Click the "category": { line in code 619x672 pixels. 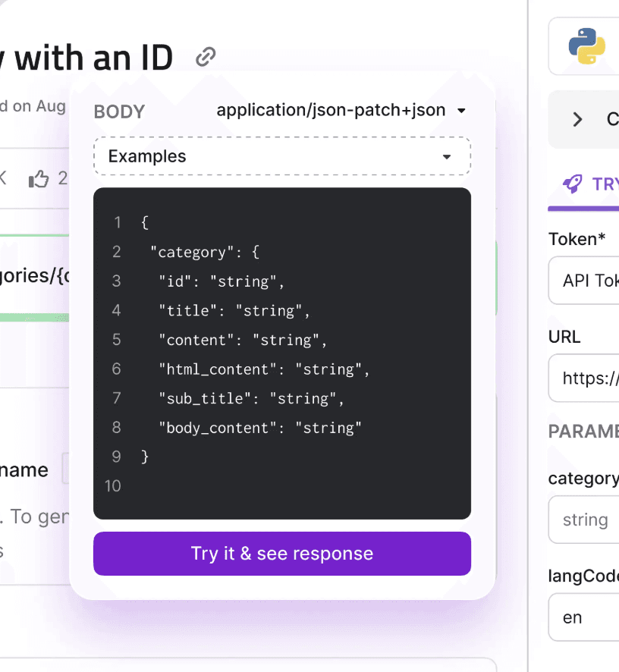(205, 252)
